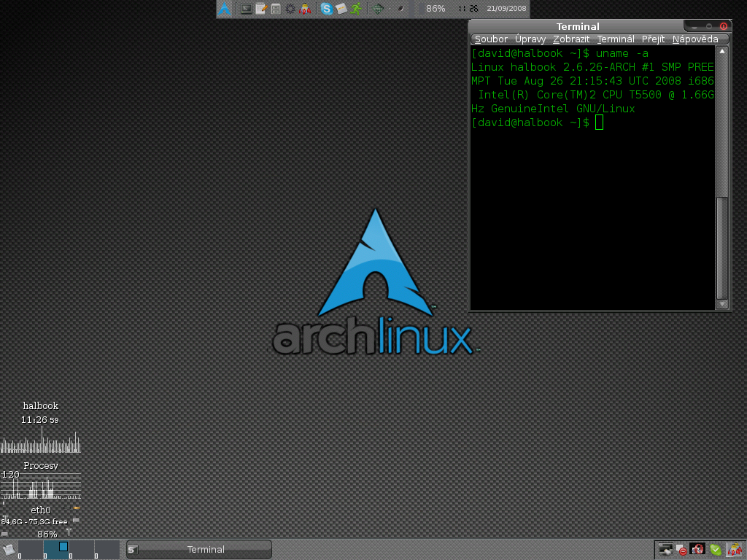This screenshot has width=747, height=560.
Task: Click the CPU usage graph in system monitor
Action: [x=41, y=440]
